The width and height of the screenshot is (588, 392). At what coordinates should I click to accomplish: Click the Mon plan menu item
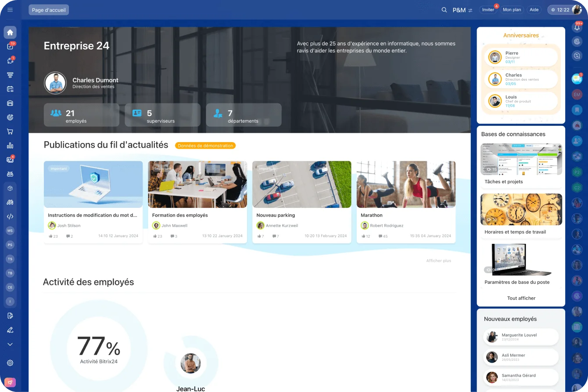pos(512,10)
